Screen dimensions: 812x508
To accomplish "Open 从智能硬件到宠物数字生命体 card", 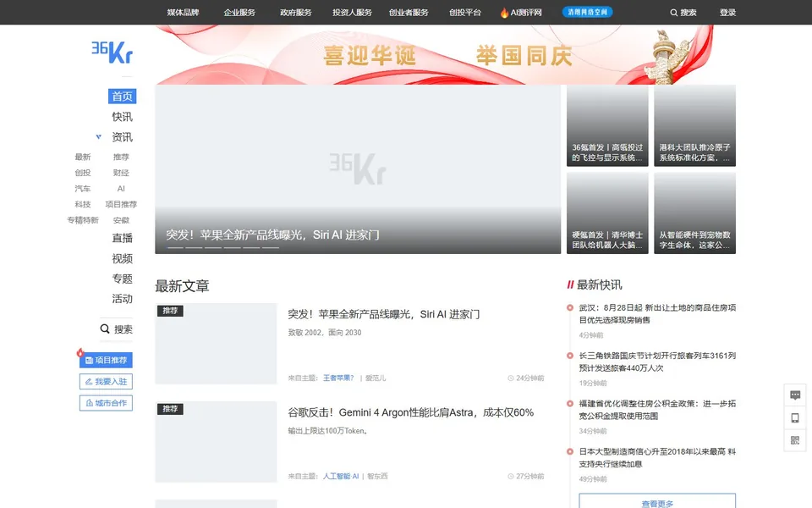I will 695,213.
